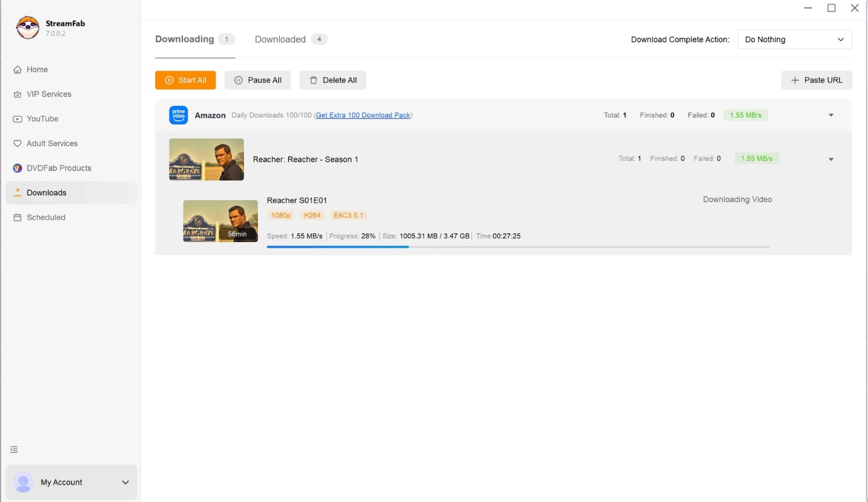Switch to the Downloading tab
This screenshot has height=502, width=868.
tap(184, 39)
